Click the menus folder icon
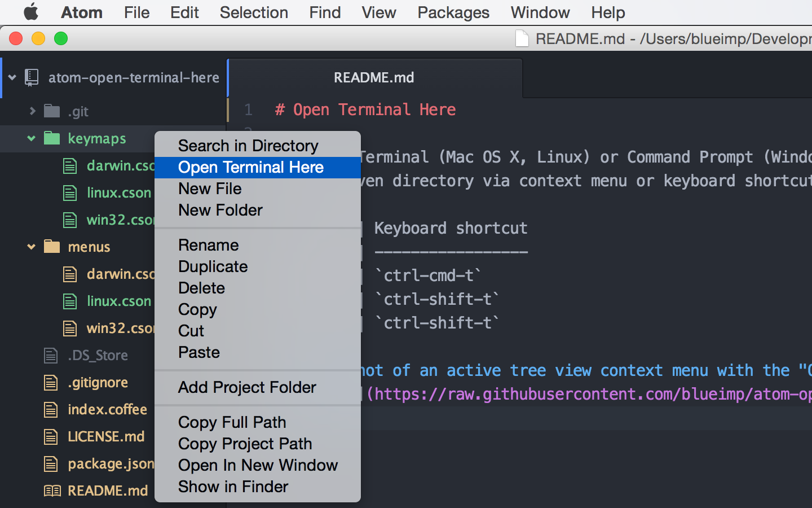 pyautogui.click(x=52, y=246)
